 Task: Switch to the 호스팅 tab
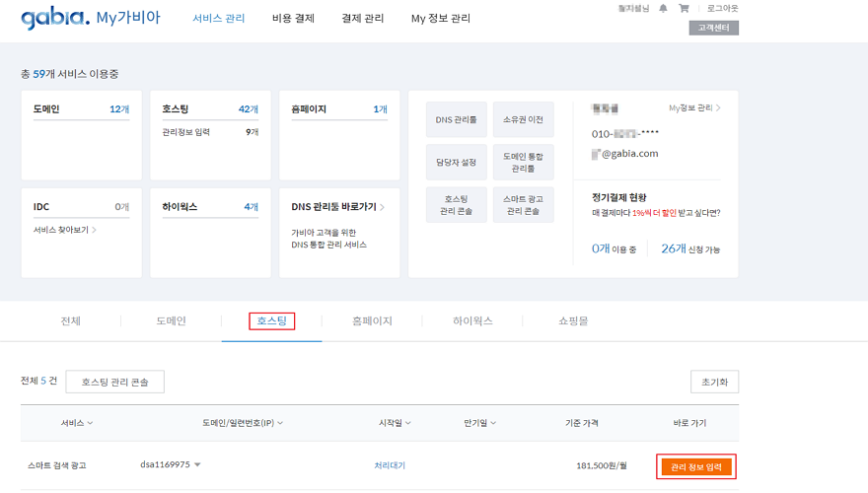(272, 320)
